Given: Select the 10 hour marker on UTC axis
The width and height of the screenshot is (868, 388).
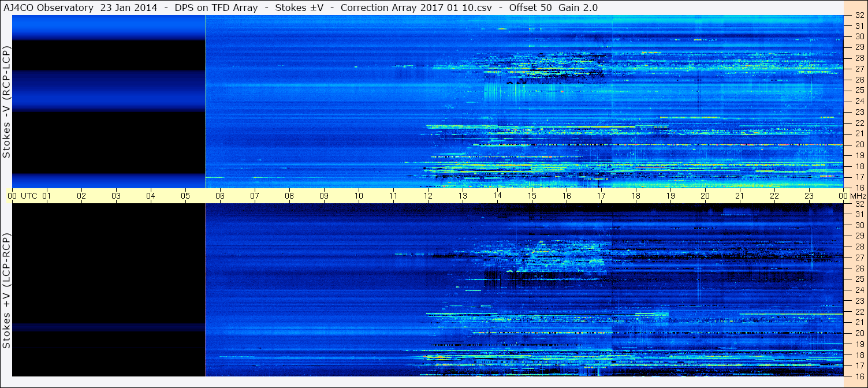Looking at the screenshot, I should 359,196.
